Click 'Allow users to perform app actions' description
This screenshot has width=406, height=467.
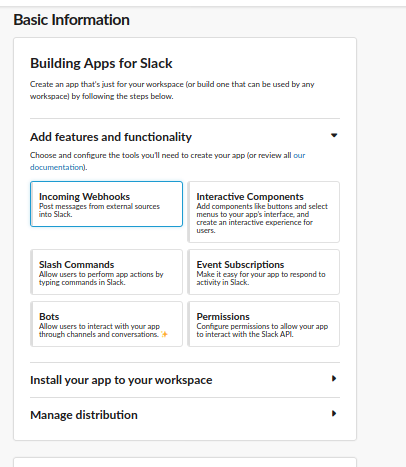click(101, 278)
